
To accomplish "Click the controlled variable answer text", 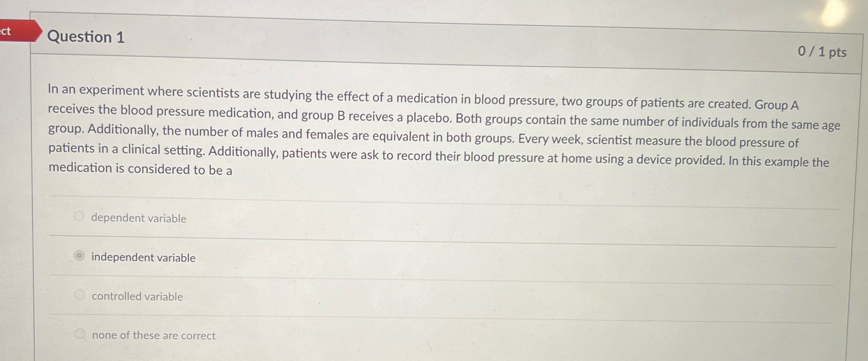I will (x=137, y=297).
